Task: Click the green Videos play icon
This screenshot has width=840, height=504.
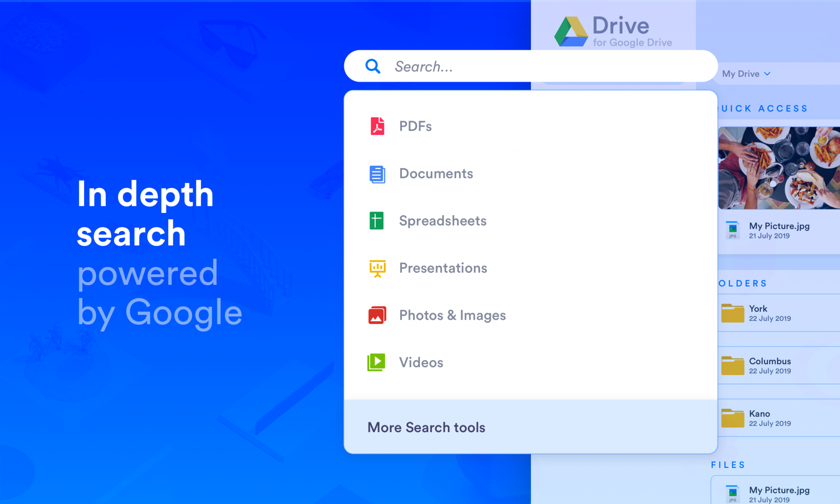Action: [376, 362]
